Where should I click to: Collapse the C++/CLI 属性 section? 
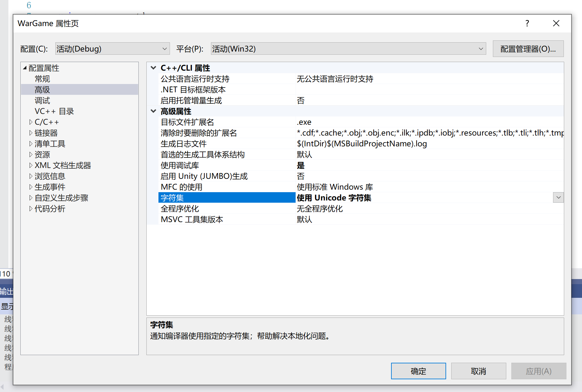(x=153, y=67)
